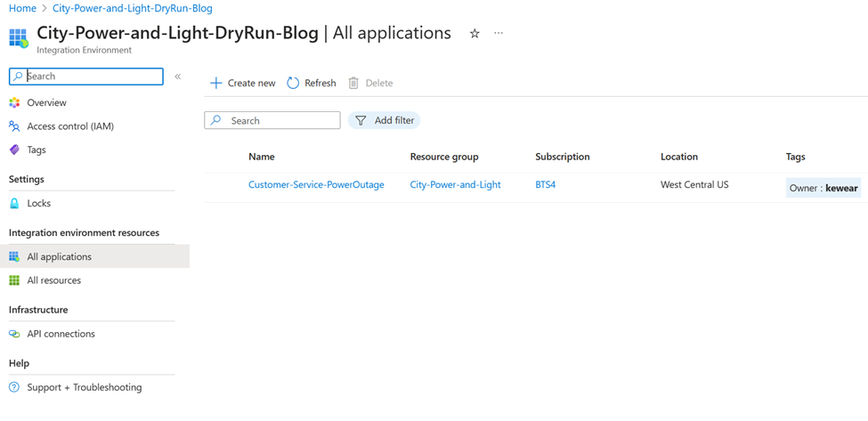The image size is (868, 421).
Task: Click the API connections link icon
Action: coord(14,334)
